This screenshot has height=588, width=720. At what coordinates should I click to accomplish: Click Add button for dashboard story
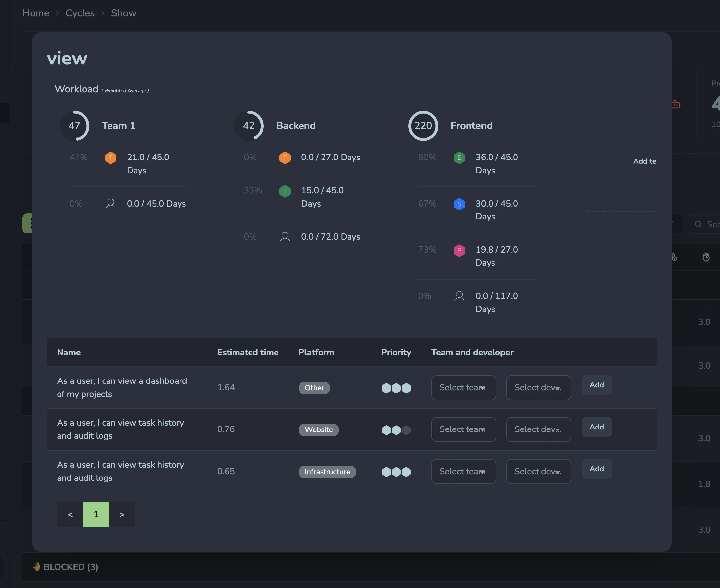(x=596, y=385)
